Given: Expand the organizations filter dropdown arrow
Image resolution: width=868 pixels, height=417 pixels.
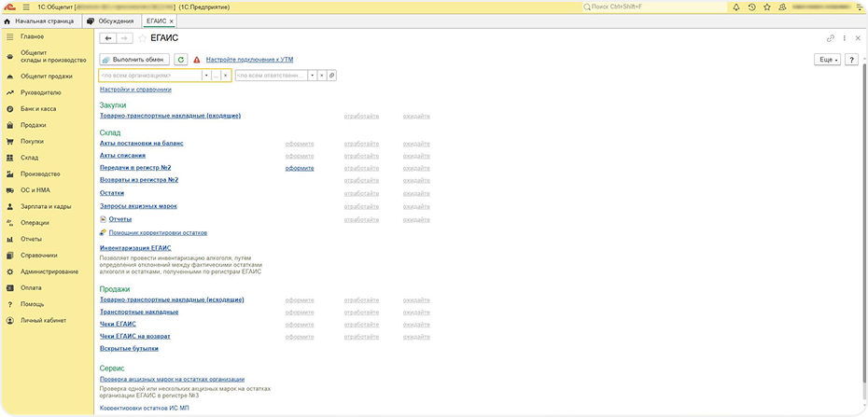Looking at the screenshot, I should coord(206,76).
